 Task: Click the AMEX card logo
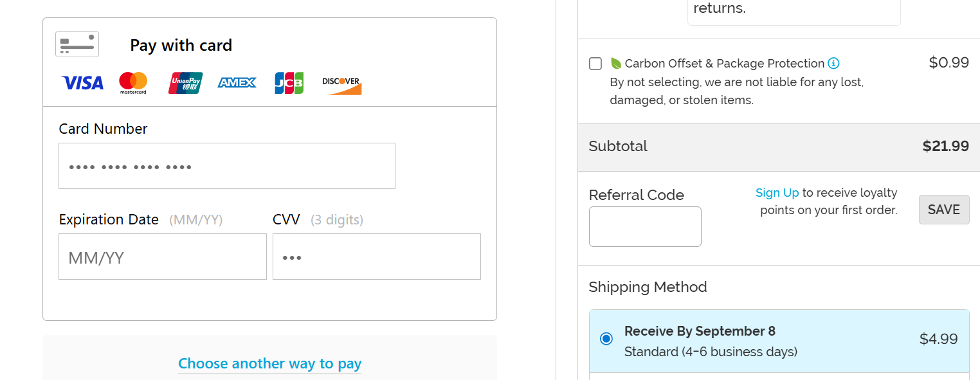(x=237, y=83)
